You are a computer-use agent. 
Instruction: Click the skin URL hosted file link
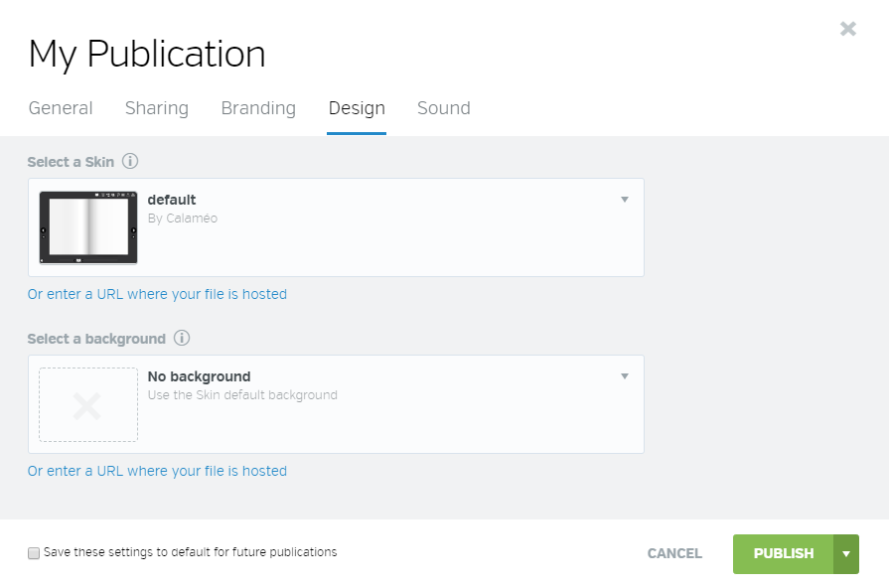[157, 294]
